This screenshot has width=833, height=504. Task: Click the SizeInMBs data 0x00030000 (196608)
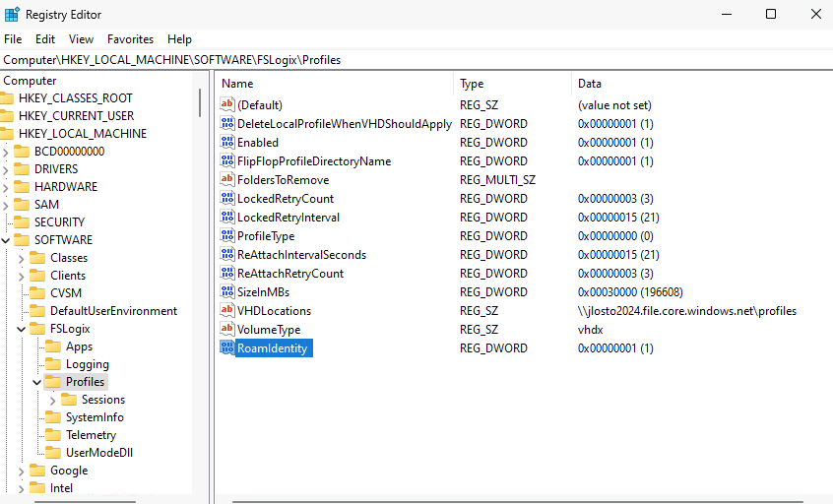click(630, 292)
